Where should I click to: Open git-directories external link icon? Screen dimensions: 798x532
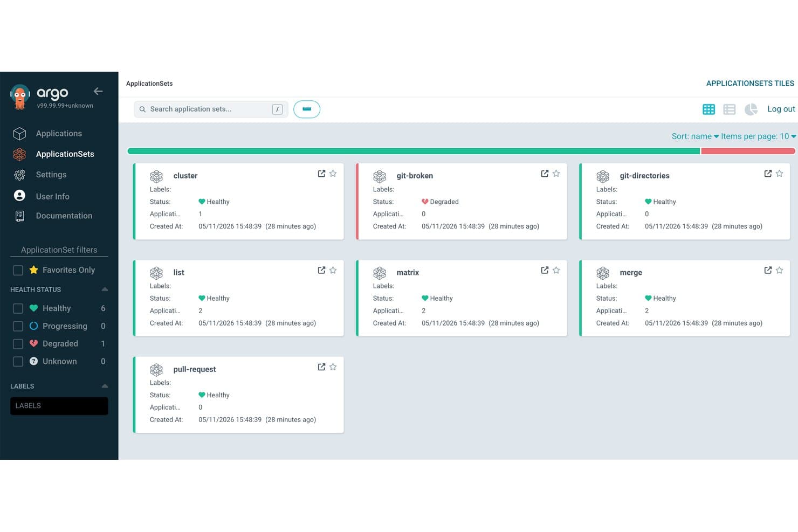[768, 174]
